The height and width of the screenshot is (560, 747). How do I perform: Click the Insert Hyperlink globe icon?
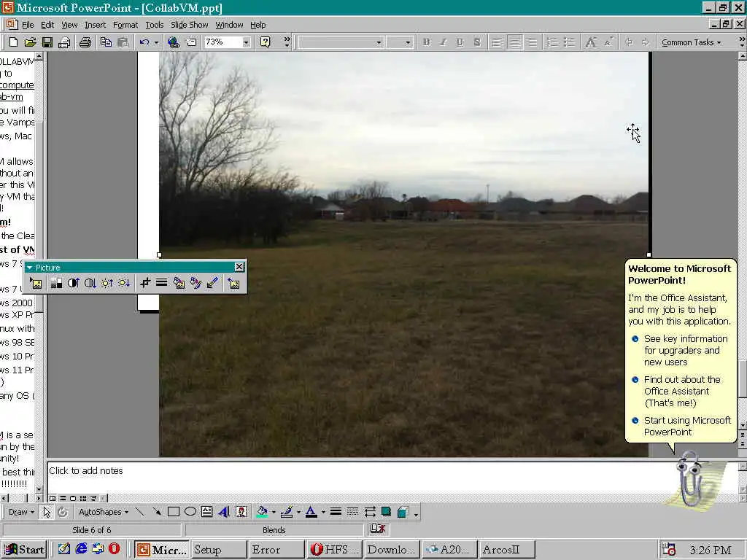(x=174, y=42)
